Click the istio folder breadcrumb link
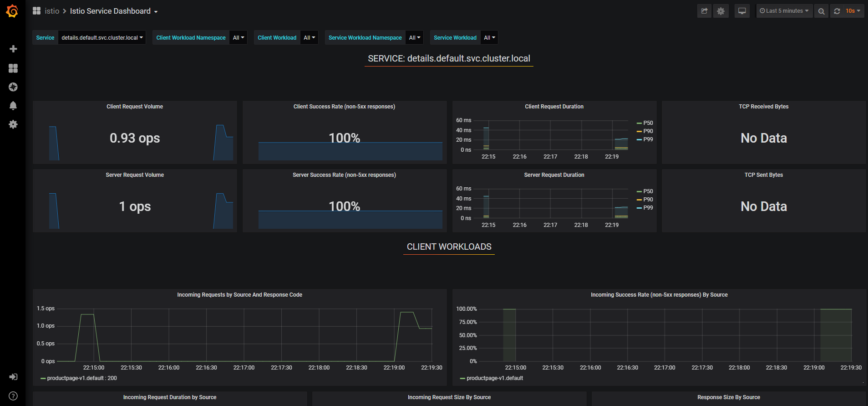The width and height of the screenshot is (868, 406). 52,11
